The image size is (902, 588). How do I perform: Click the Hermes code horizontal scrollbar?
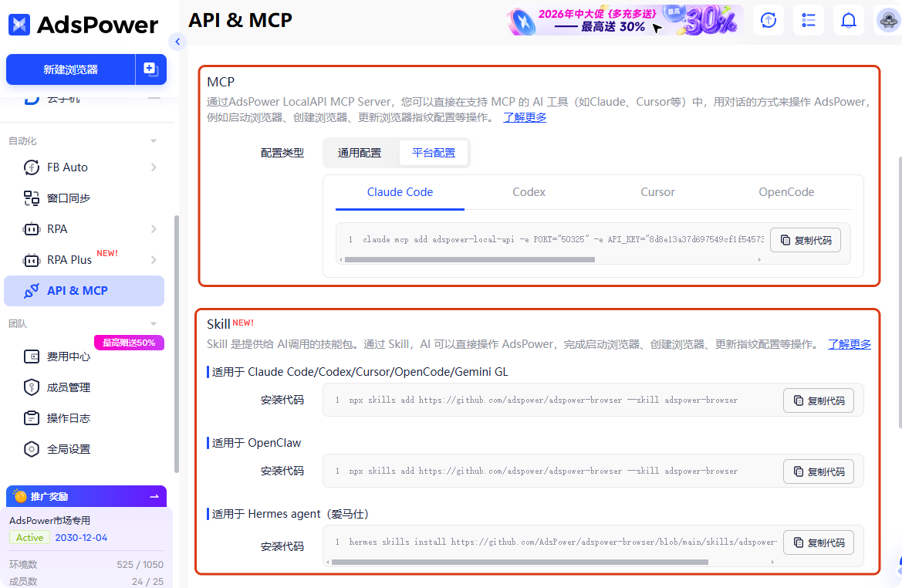[x=520, y=562]
